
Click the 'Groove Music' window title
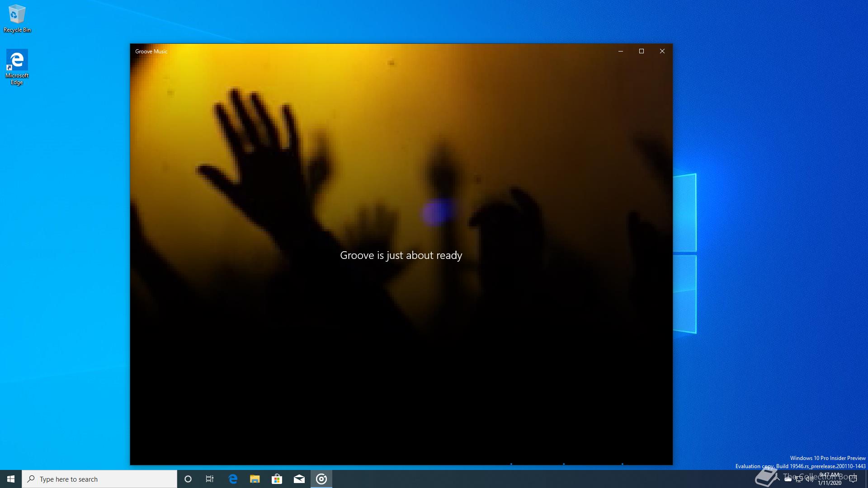[x=151, y=52]
